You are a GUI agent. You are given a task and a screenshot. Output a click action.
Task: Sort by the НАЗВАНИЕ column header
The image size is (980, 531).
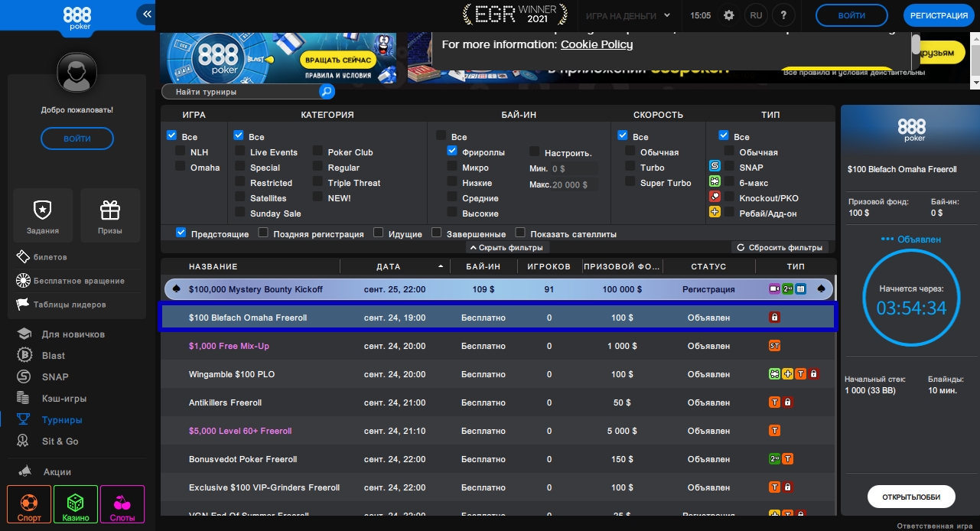(213, 266)
